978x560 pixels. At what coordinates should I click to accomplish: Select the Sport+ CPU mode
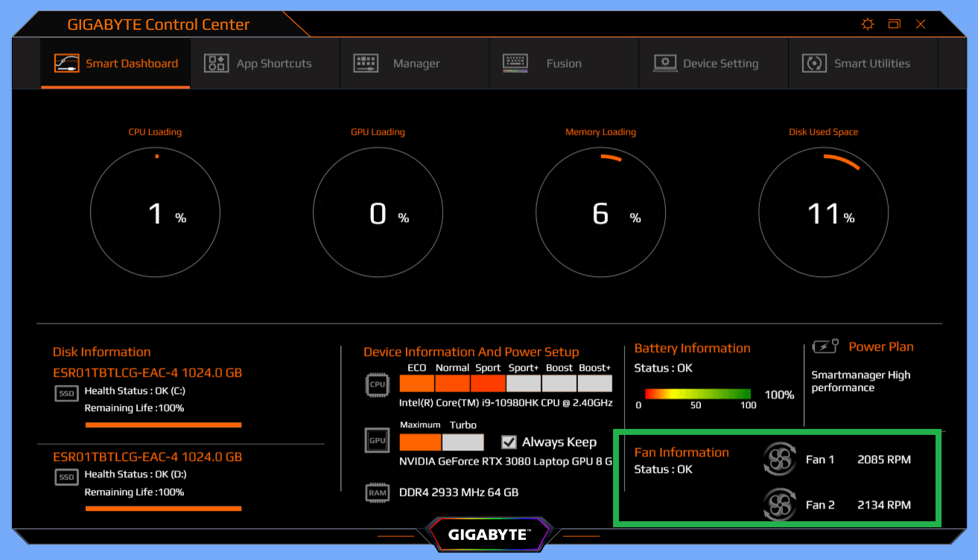[524, 384]
